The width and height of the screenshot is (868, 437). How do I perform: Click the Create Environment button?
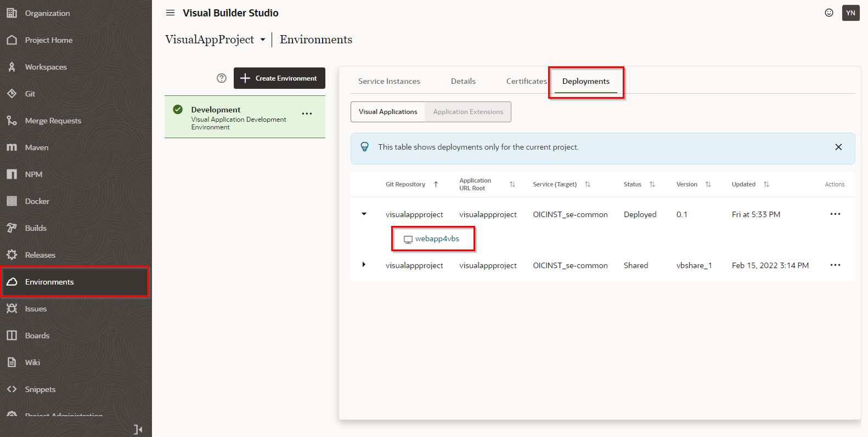coord(279,78)
